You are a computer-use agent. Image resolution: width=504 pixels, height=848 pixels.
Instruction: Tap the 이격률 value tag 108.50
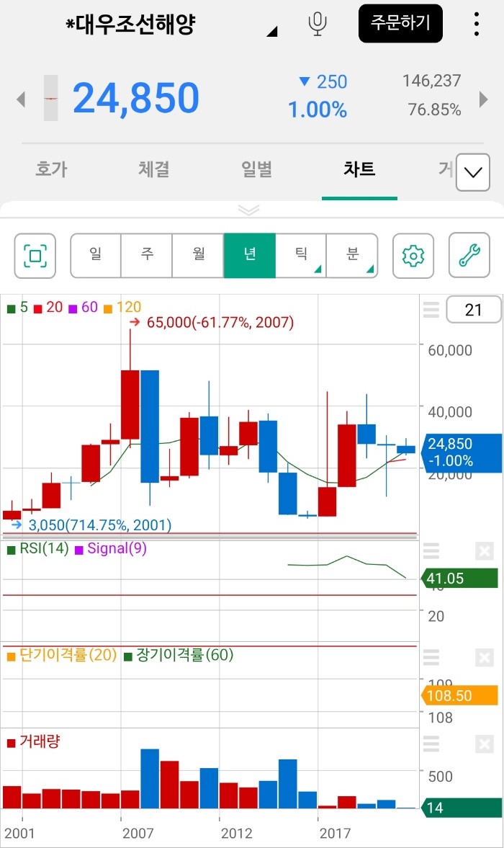[x=459, y=696]
